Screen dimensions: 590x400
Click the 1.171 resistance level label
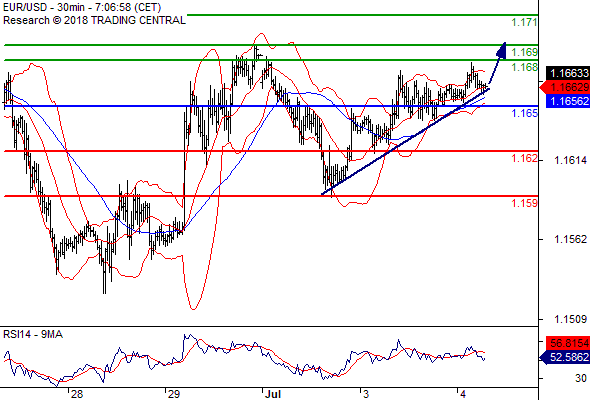[524, 22]
